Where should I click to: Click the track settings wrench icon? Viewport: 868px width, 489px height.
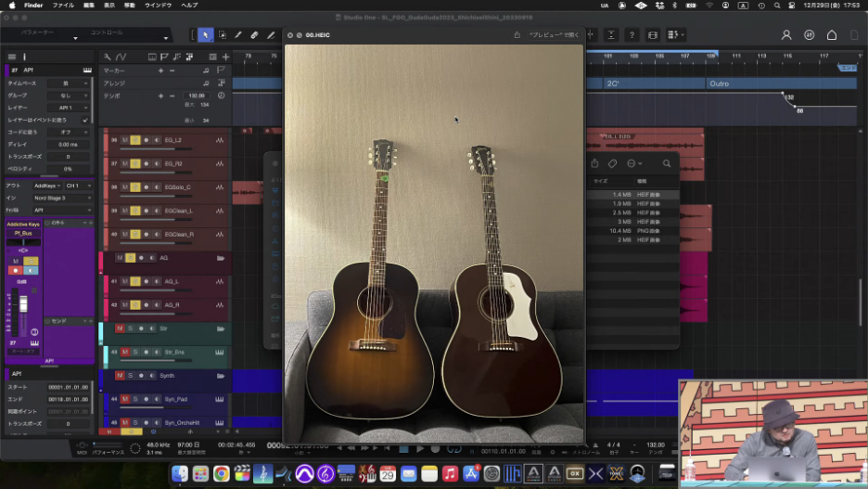pyautogui.click(x=108, y=58)
